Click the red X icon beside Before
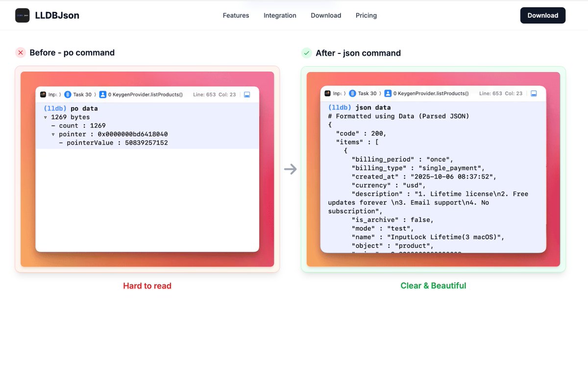 click(20, 52)
